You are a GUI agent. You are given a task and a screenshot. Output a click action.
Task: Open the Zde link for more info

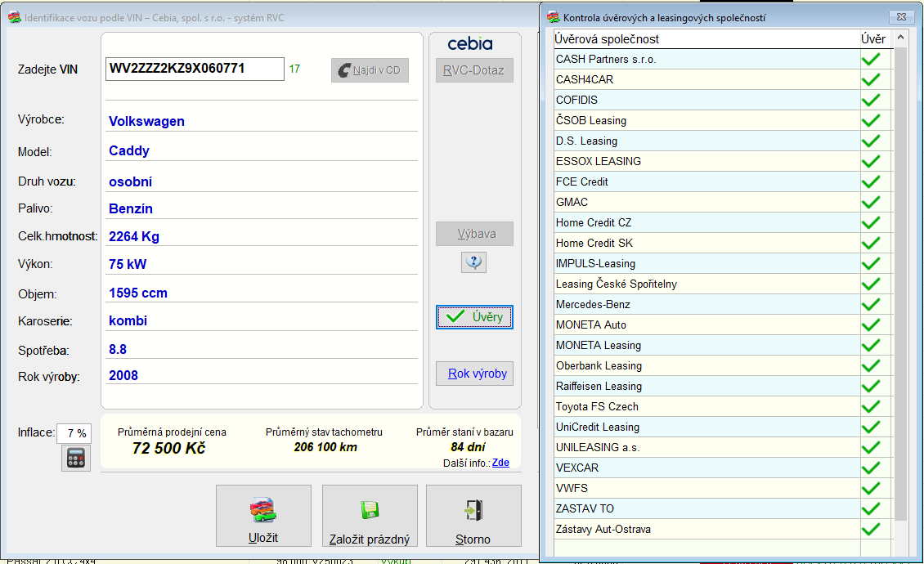(x=500, y=463)
